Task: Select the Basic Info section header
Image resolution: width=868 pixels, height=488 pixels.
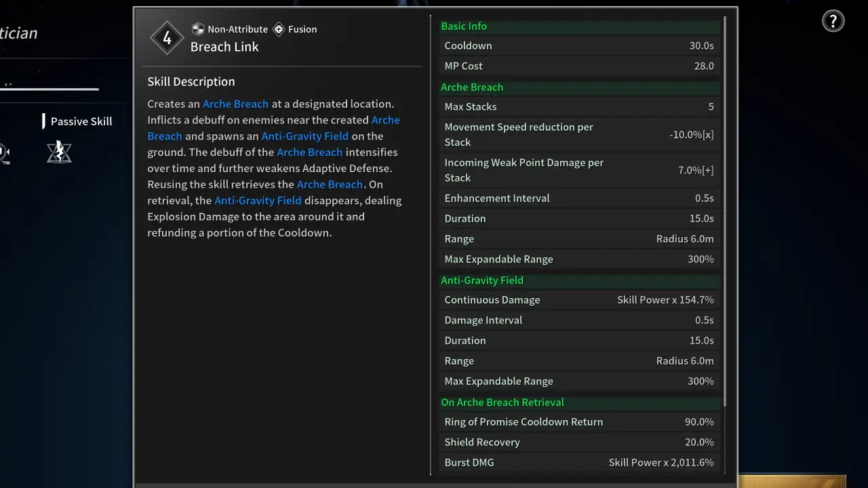Action: [464, 26]
